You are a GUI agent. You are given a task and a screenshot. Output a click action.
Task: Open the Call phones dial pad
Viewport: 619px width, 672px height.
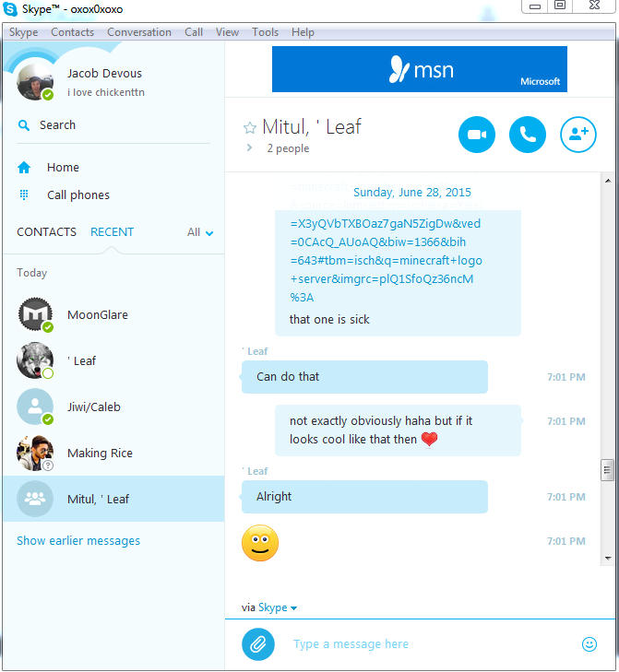click(24, 195)
